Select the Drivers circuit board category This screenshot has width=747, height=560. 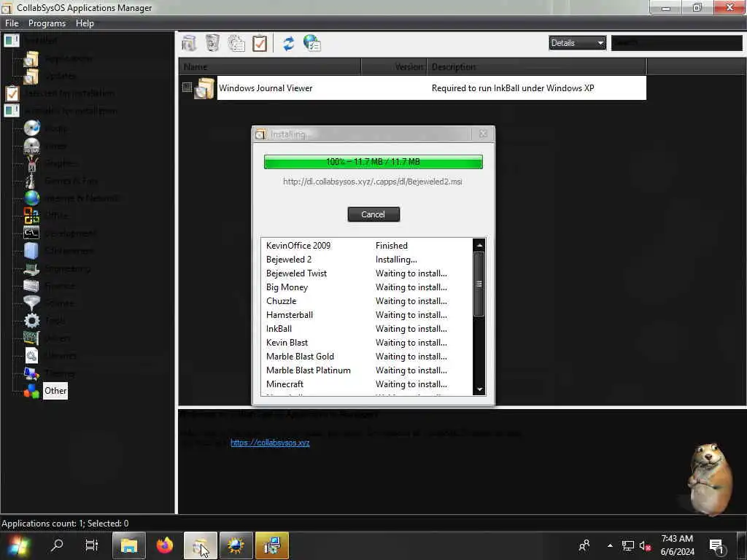[x=47, y=338]
